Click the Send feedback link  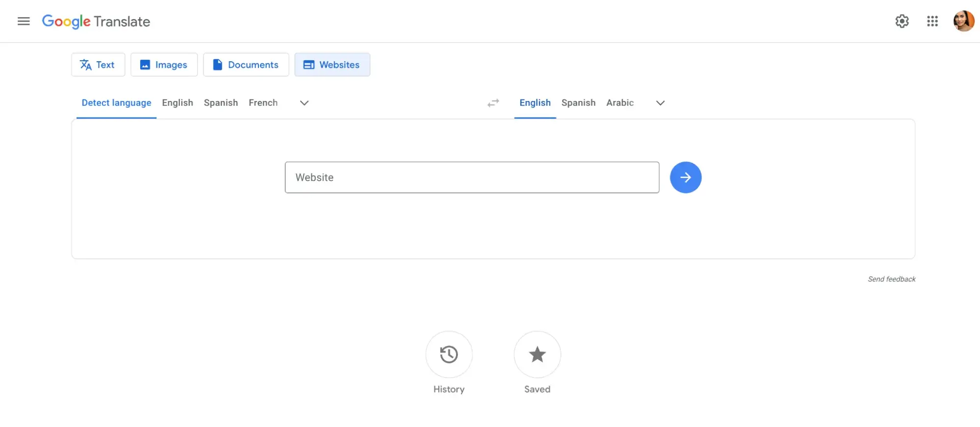[891, 279]
